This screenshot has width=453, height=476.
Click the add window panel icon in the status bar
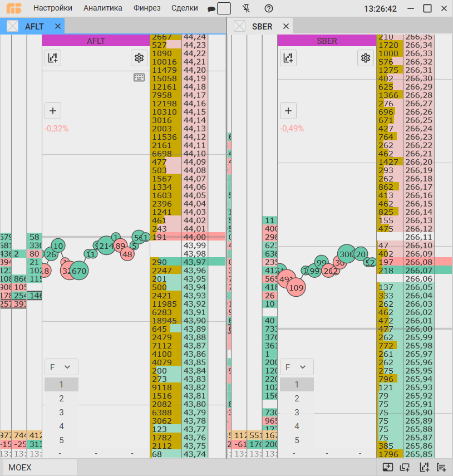[388, 467]
